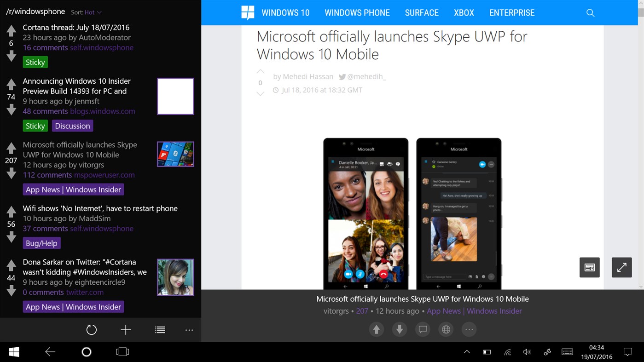Open the article in a web browser
644x362 pixels.
coord(446,329)
